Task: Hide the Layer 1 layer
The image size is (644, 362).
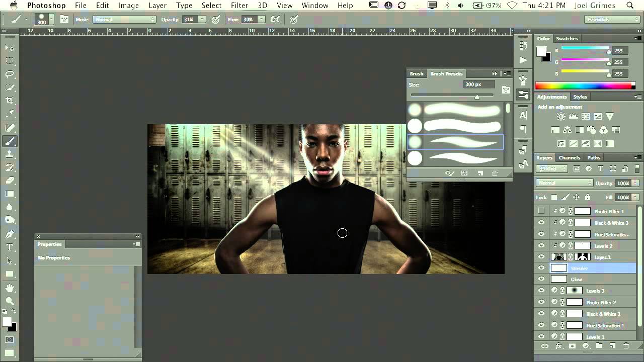Action: (x=541, y=257)
